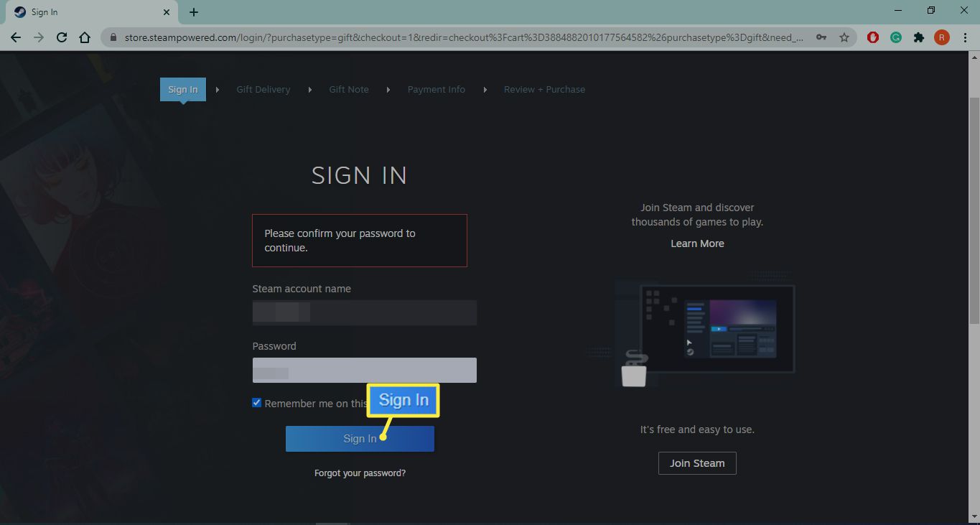Click scrollbar up arrow
Image resolution: width=980 pixels, height=525 pixels.
(x=974, y=57)
